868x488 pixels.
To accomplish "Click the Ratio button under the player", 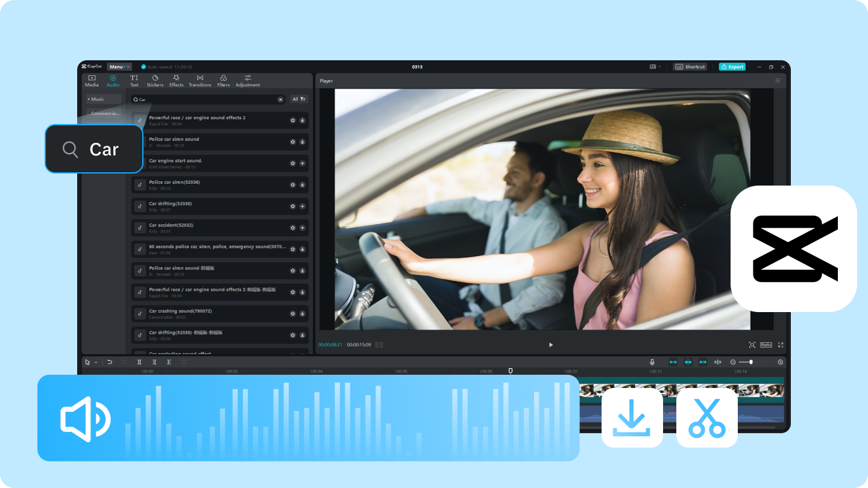I will pos(766,344).
